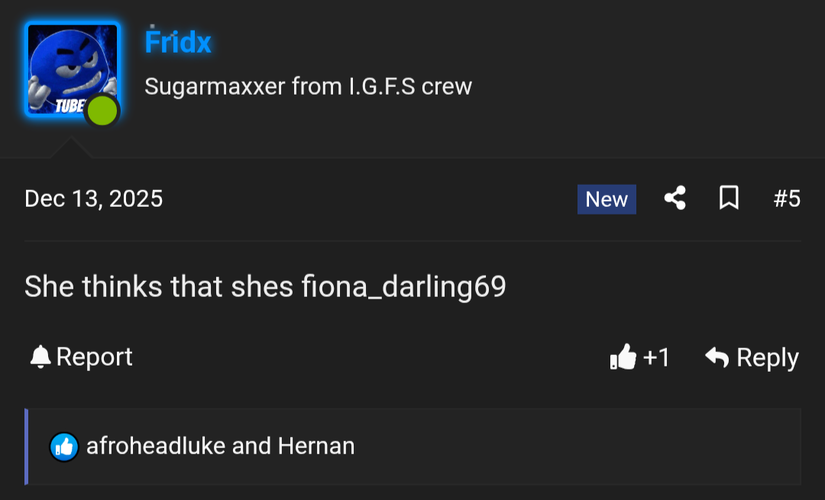Toggle the bookmark icon for this post
This screenshot has width=825, height=500.
[729, 199]
